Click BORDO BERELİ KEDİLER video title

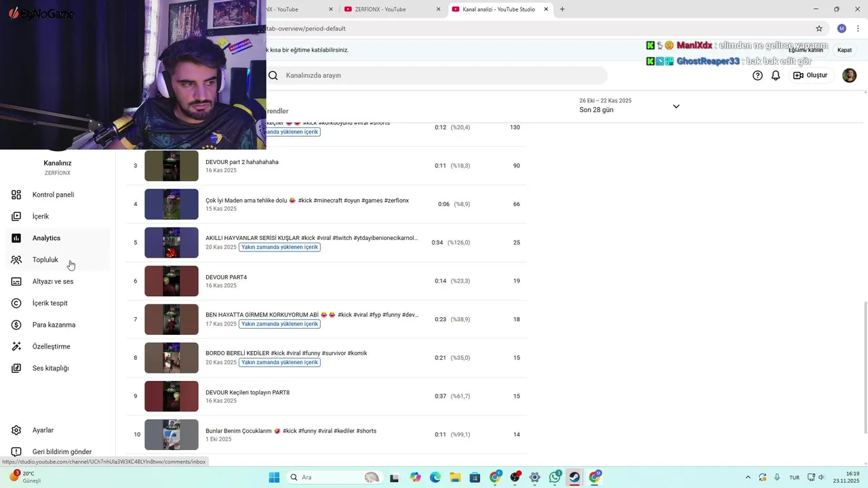pyautogui.click(x=286, y=353)
